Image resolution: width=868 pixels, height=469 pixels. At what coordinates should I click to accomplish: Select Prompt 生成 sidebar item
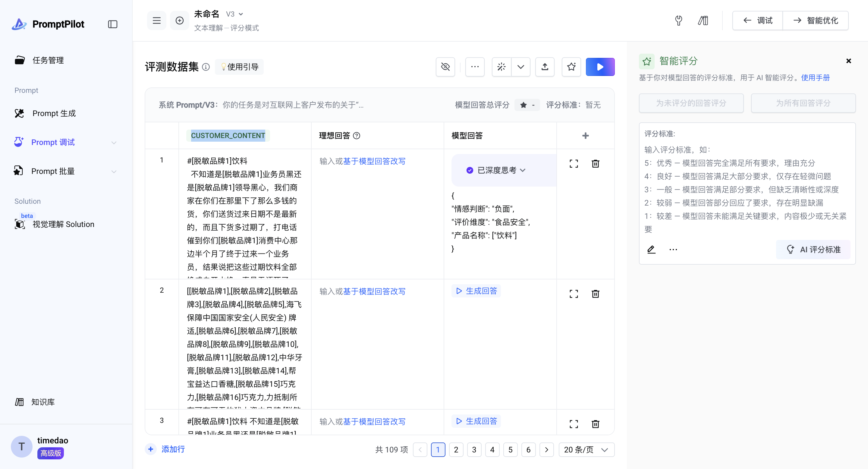tap(54, 114)
